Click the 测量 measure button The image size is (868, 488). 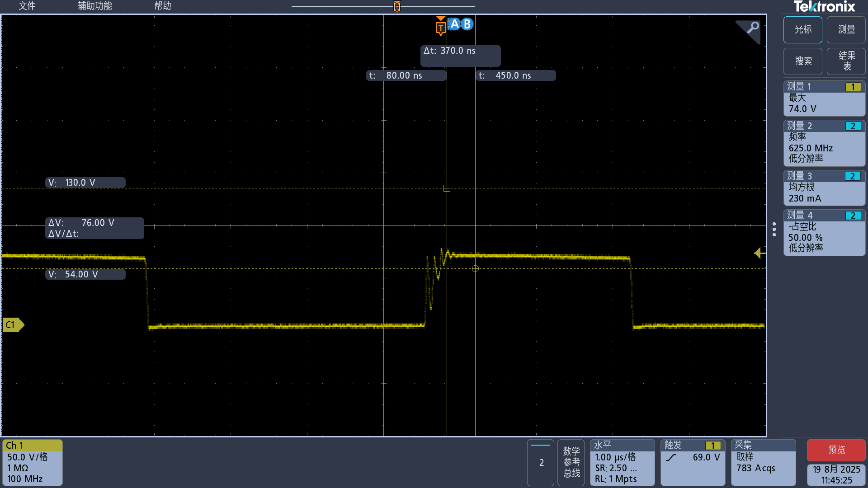tap(846, 30)
